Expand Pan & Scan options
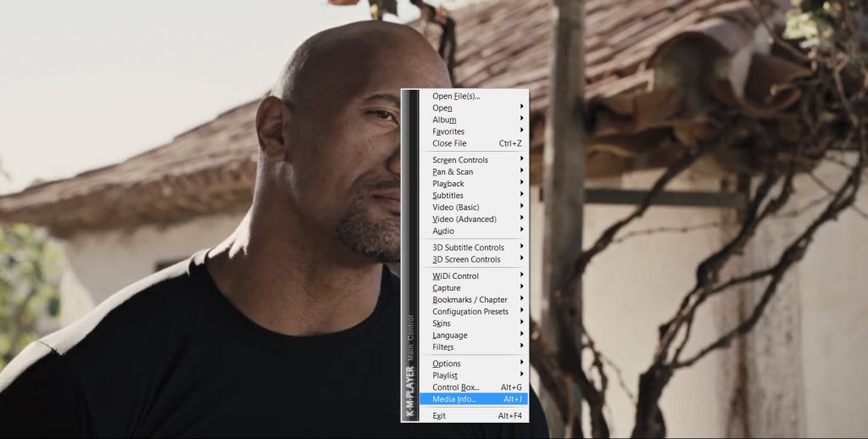This screenshot has width=868, height=439. point(453,172)
